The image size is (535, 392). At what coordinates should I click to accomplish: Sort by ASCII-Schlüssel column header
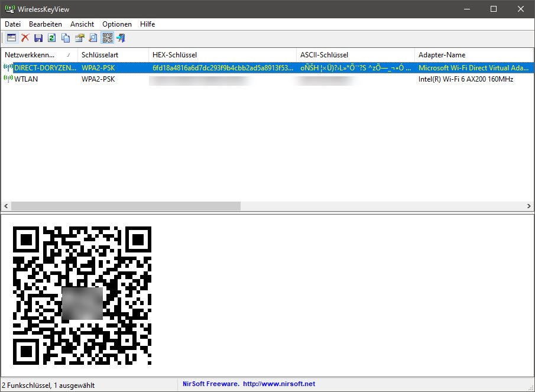pos(355,55)
